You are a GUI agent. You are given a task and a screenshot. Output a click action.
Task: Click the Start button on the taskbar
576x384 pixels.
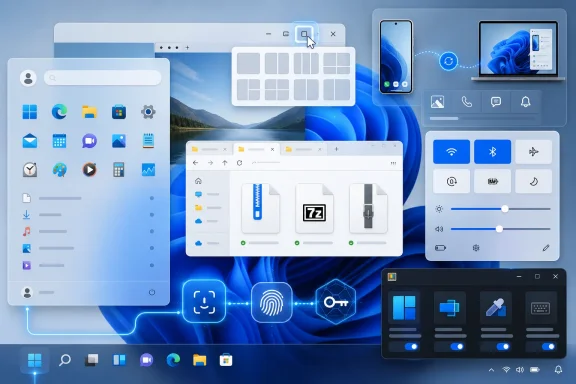(x=35, y=360)
